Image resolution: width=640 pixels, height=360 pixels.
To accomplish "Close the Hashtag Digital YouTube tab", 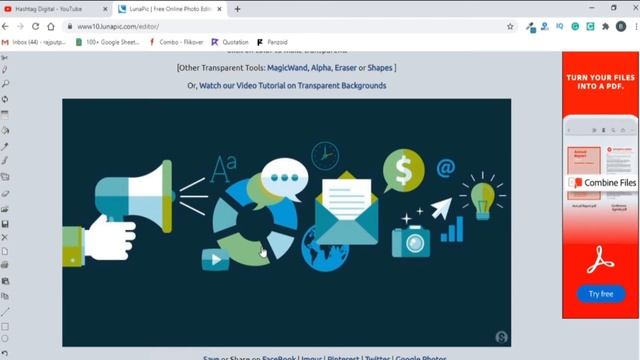I will [105, 9].
